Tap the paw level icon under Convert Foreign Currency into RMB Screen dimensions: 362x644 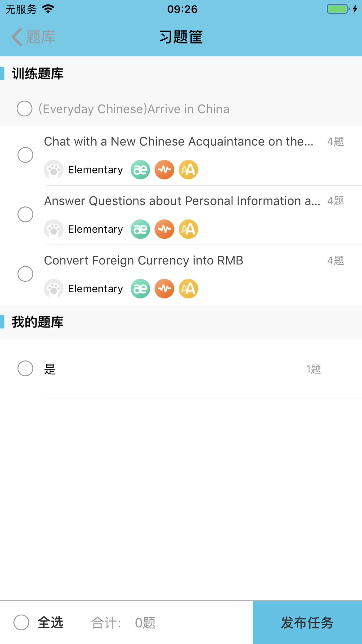(x=54, y=288)
